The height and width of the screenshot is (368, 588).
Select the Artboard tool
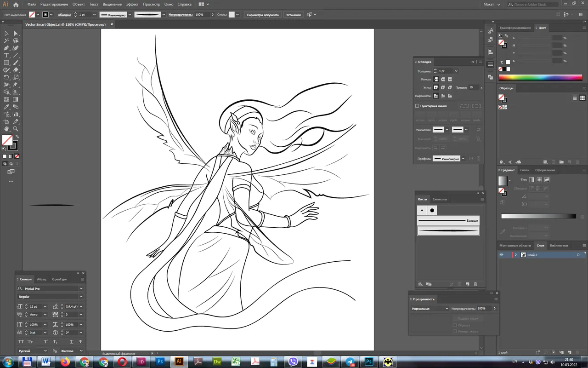click(x=6, y=121)
